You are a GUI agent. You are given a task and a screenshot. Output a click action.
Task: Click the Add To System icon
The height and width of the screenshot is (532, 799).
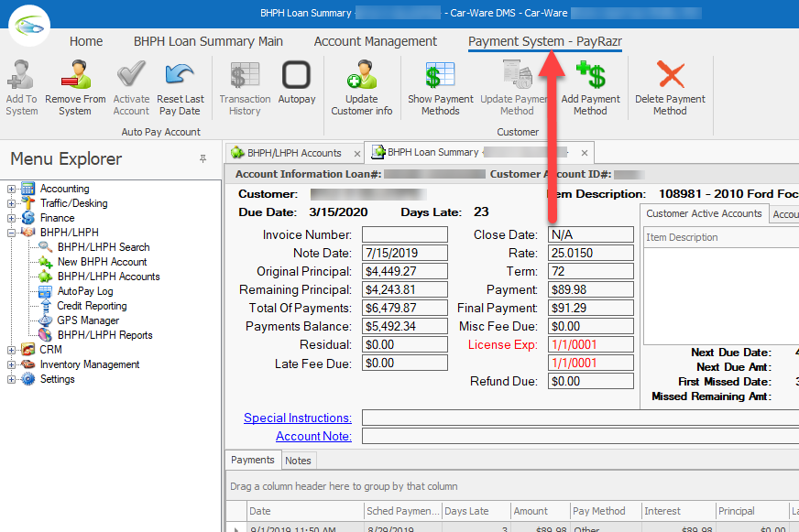[x=21, y=74]
